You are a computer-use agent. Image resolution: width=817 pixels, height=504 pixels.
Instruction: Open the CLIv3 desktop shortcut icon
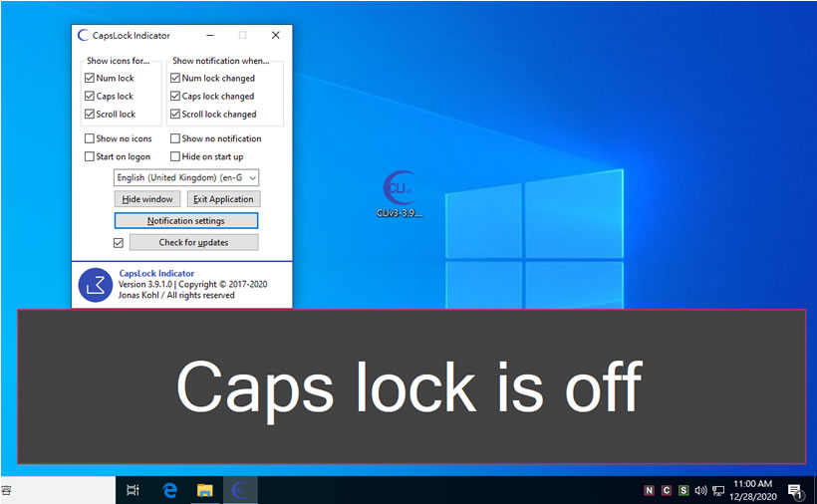(x=400, y=189)
